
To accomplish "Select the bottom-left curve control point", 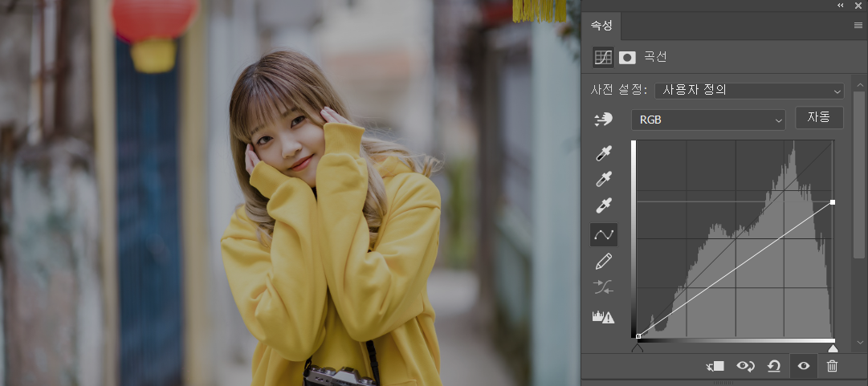I will [638, 335].
